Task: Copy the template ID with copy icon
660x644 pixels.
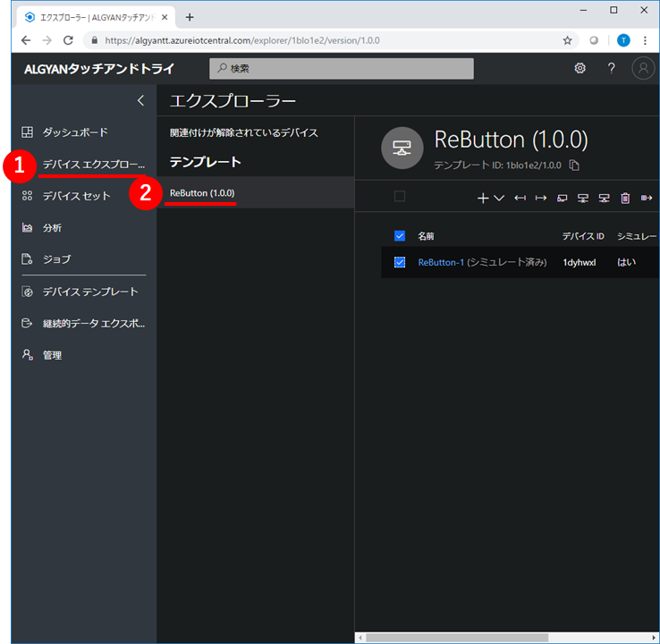Action: [574, 165]
